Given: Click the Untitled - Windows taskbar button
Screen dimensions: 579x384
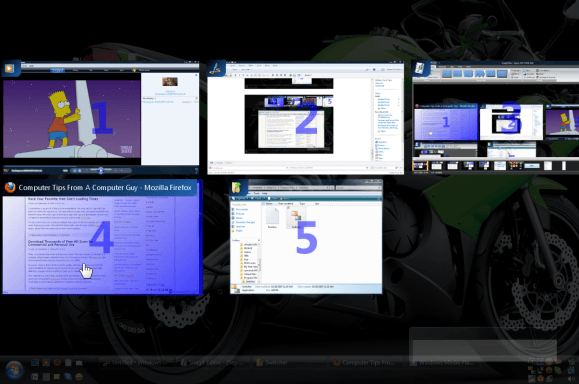Looking at the screenshot, I should coord(137,363).
